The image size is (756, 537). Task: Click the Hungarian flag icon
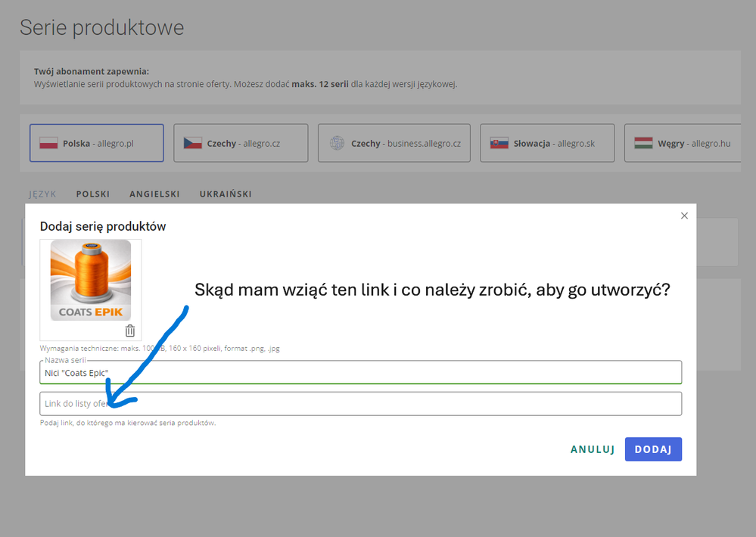pos(643,143)
